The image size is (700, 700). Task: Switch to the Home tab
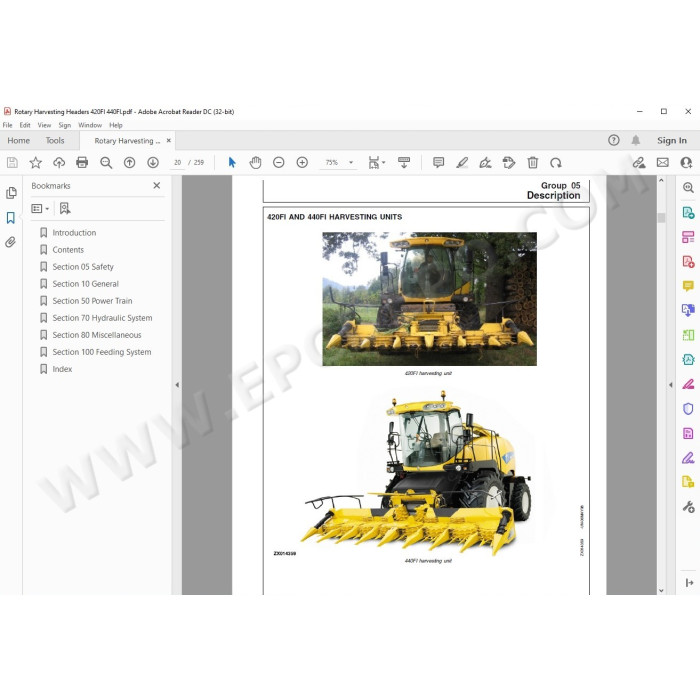(18, 140)
